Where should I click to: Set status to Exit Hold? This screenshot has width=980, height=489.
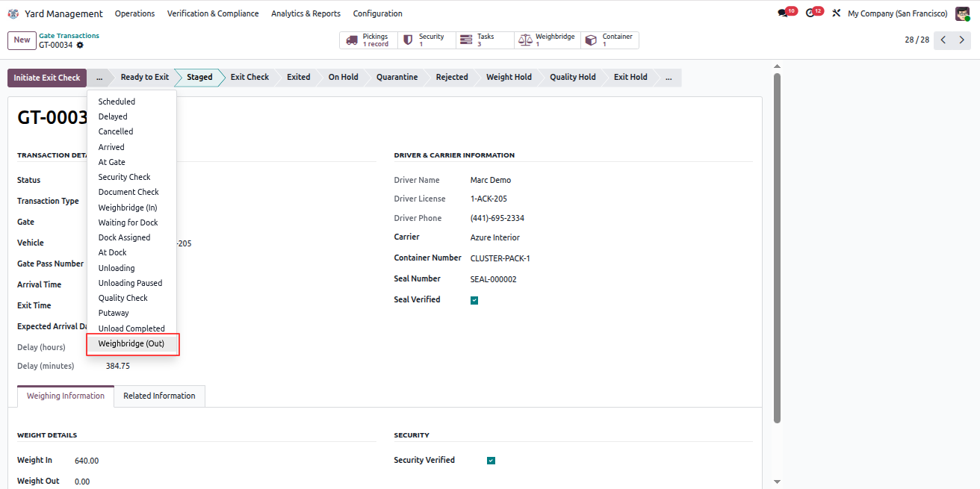tap(630, 78)
